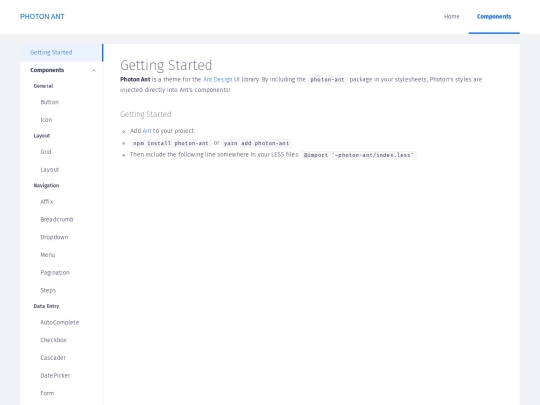The image size is (540, 405).
Task: Click the smaller Getting Started subheading
Action: [x=146, y=114]
